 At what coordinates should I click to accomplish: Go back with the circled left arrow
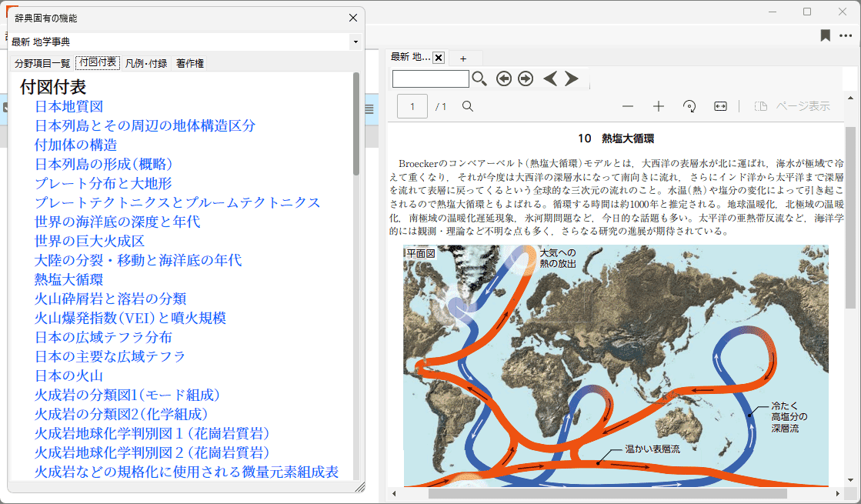pos(503,78)
